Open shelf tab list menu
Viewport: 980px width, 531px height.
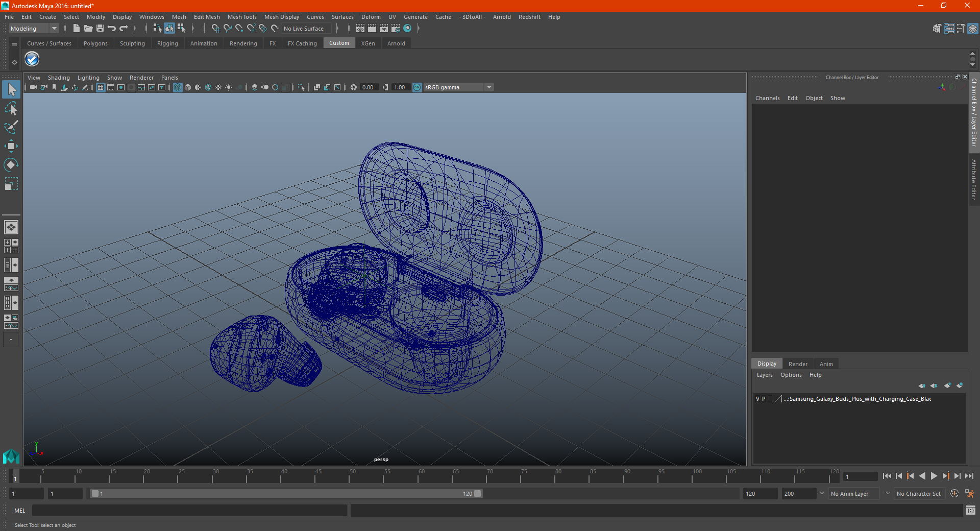point(14,44)
